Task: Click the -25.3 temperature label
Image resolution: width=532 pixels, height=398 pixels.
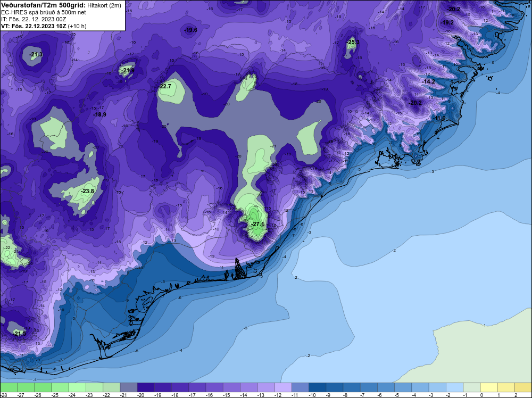Action: (353, 43)
